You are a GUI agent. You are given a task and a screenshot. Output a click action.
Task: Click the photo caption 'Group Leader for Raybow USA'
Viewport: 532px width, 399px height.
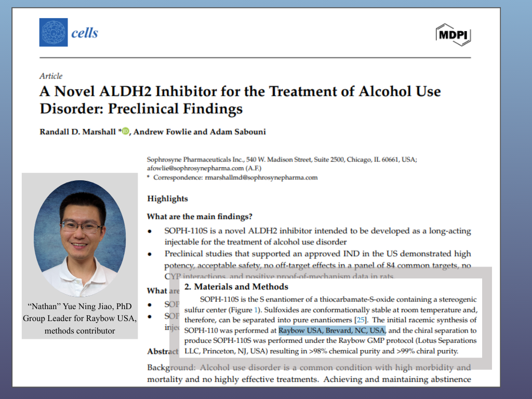click(79, 318)
